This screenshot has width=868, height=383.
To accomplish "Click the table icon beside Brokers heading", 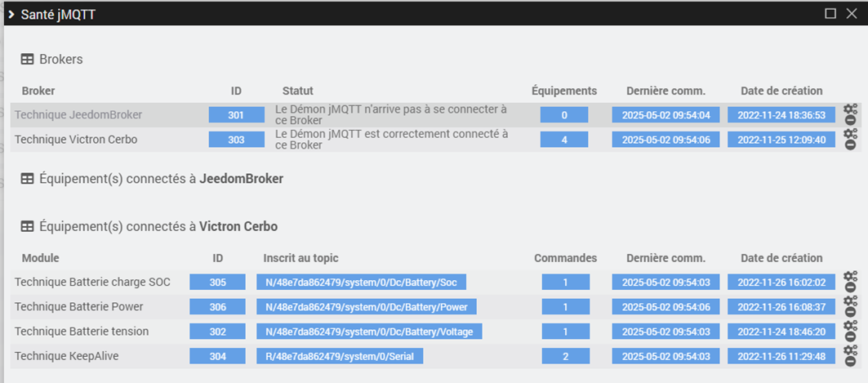I will pyautogui.click(x=27, y=60).
